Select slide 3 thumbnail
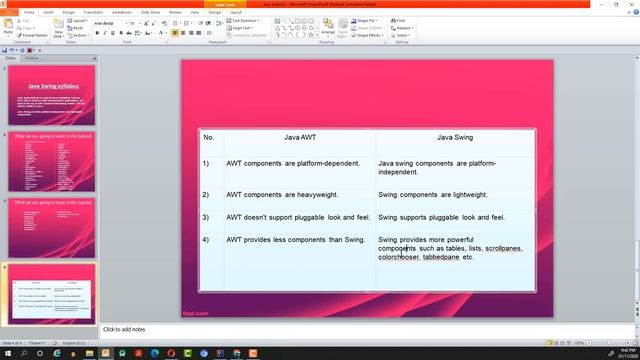 tap(51, 228)
